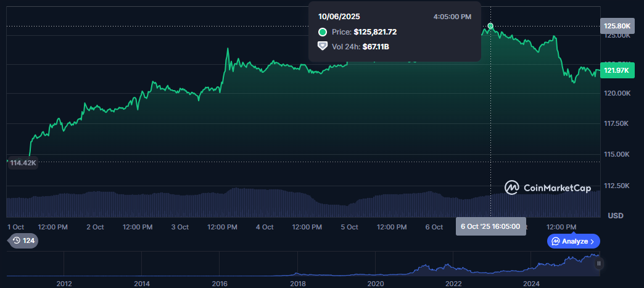Click the USD currency label

(x=616, y=215)
